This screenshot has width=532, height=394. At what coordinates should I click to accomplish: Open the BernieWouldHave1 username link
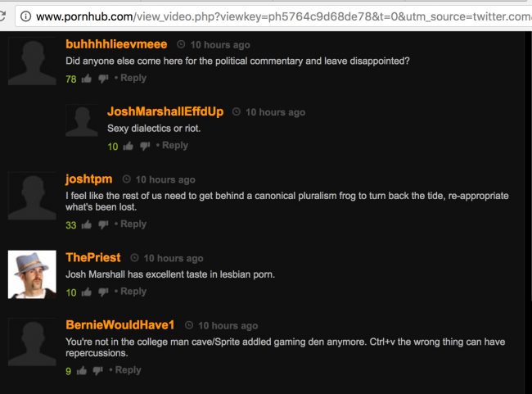(120, 324)
